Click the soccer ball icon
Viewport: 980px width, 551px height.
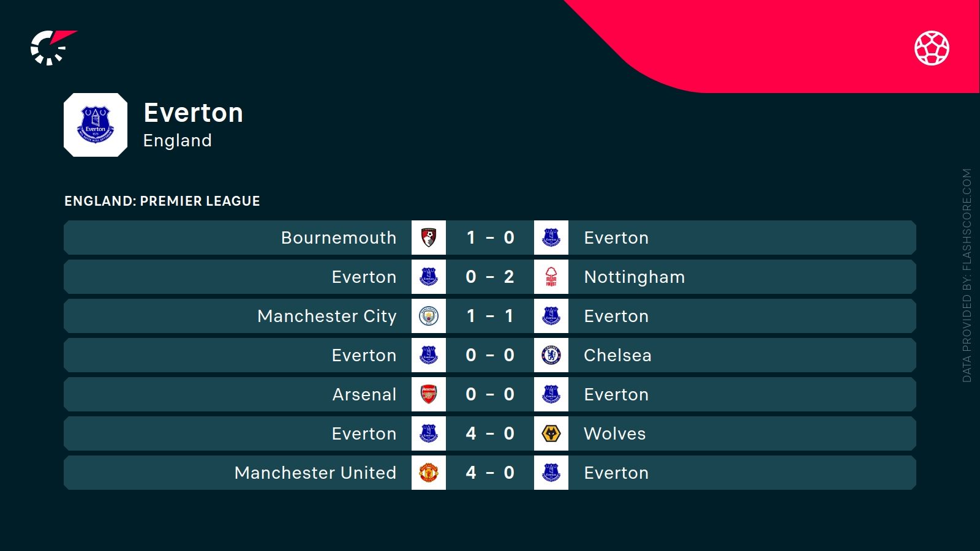[932, 48]
